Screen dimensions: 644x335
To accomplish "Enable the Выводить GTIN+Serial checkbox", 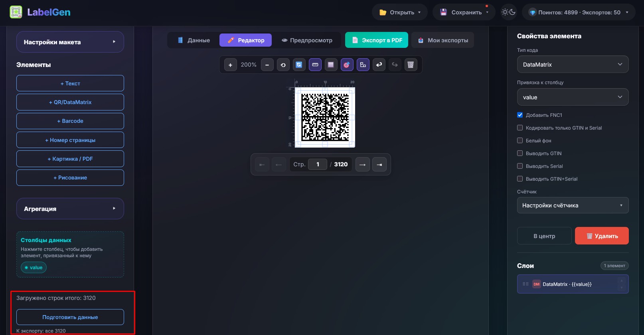I will tap(520, 179).
